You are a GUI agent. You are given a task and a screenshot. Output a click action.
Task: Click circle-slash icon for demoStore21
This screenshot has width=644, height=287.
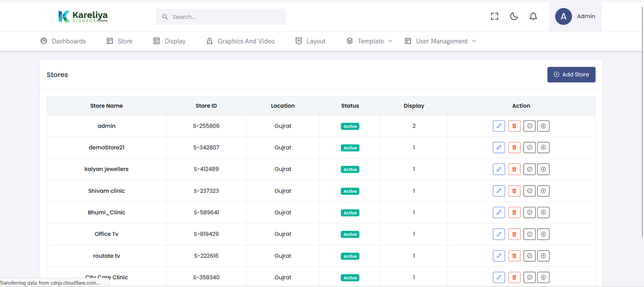click(x=530, y=148)
